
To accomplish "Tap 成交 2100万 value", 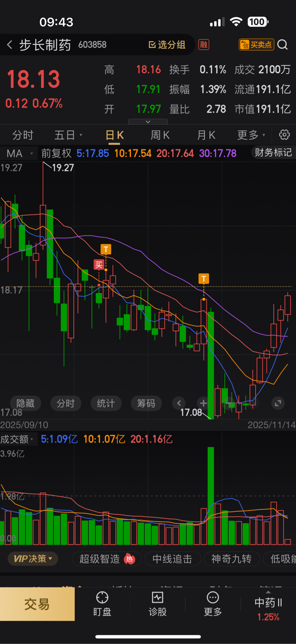I will point(274,69).
